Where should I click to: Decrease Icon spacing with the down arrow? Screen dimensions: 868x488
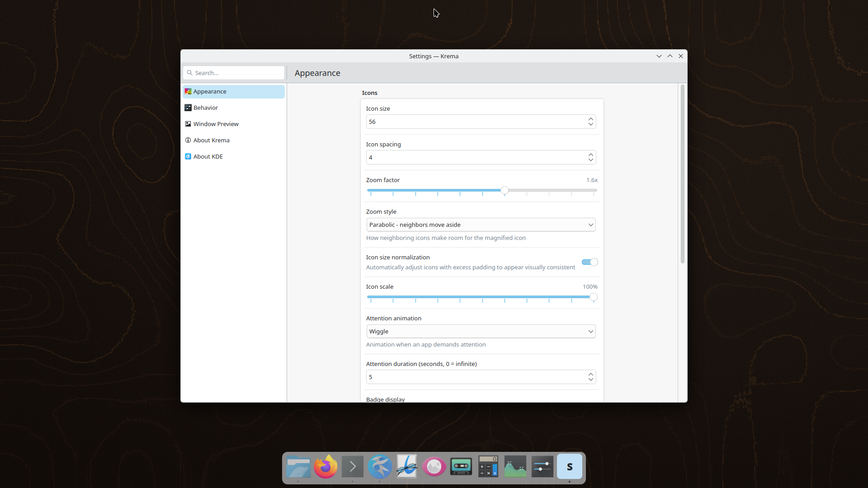pyautogui.click(x=590, y=160)
